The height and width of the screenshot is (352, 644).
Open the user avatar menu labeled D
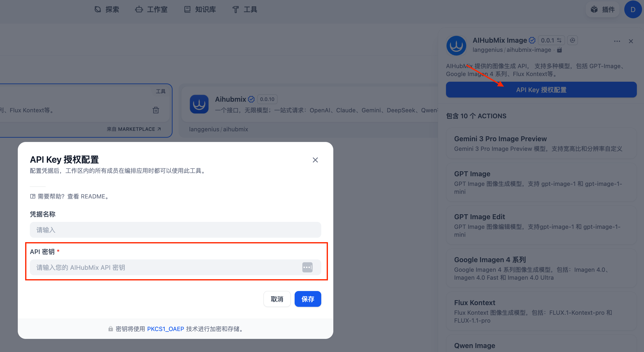(633, 9)
